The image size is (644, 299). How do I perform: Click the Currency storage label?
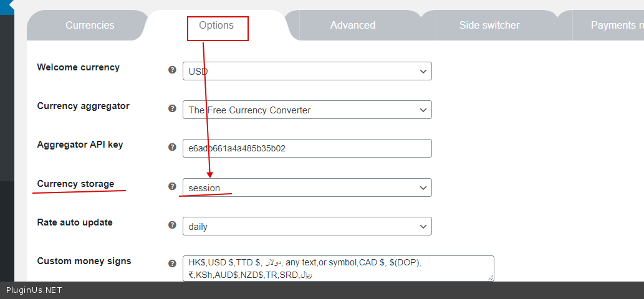(x=75, y=184)
